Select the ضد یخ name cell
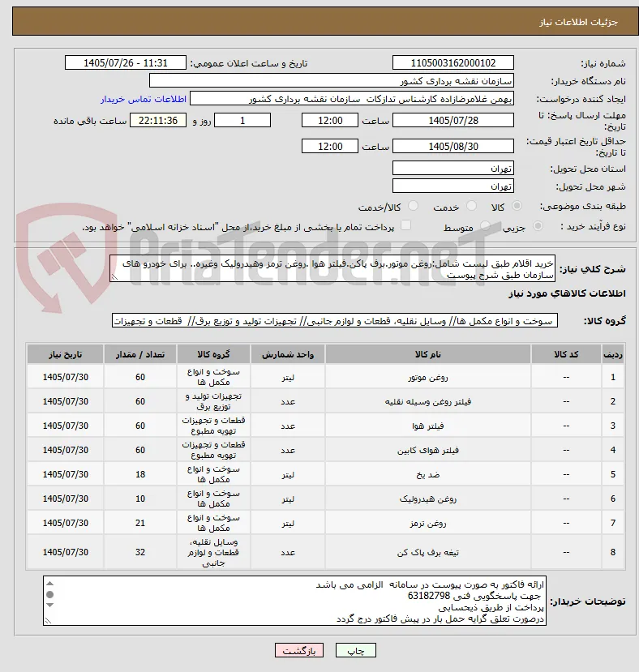 click(x=428, y=475)
